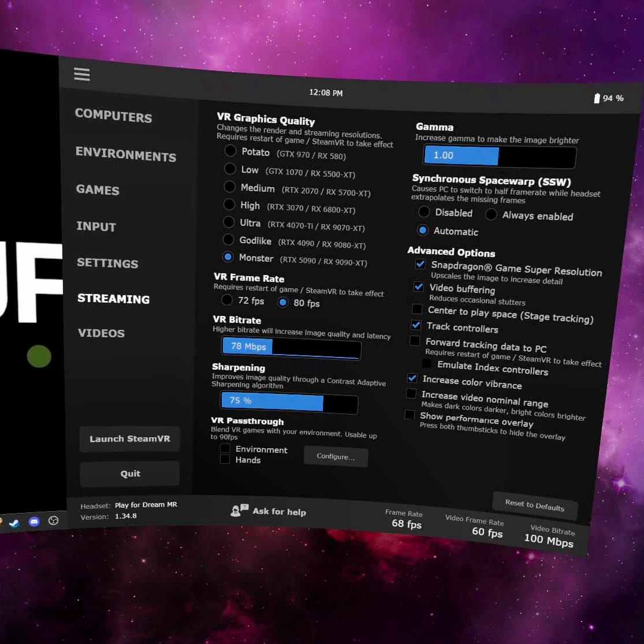Click the Launch SteamVR button
Image resolution: width=644 pixels, height=644 pixels.
coord(129,439)
